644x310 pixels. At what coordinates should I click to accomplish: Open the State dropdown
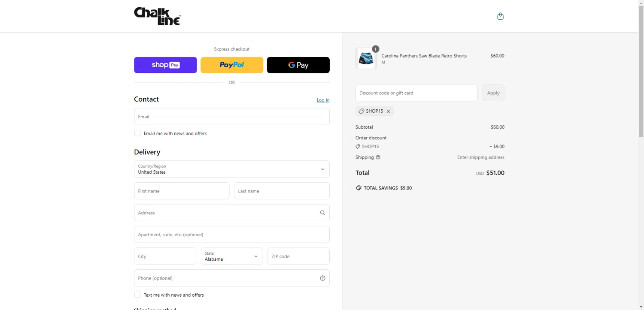[x=232, y=256]
